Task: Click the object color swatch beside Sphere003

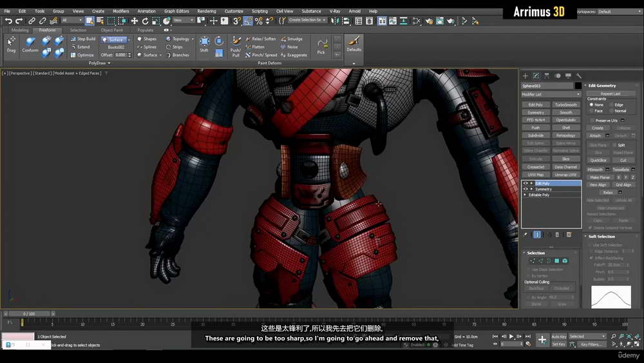Action: click(578, 86)
